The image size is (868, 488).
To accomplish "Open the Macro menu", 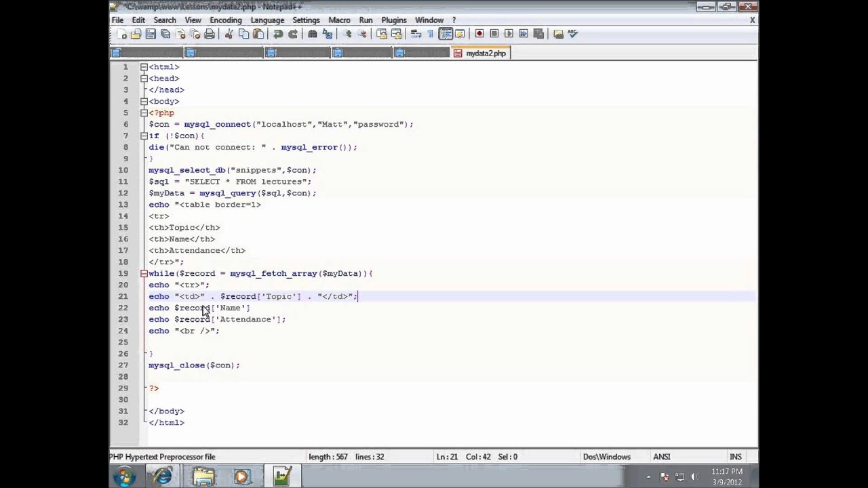I will pos(340,20).
